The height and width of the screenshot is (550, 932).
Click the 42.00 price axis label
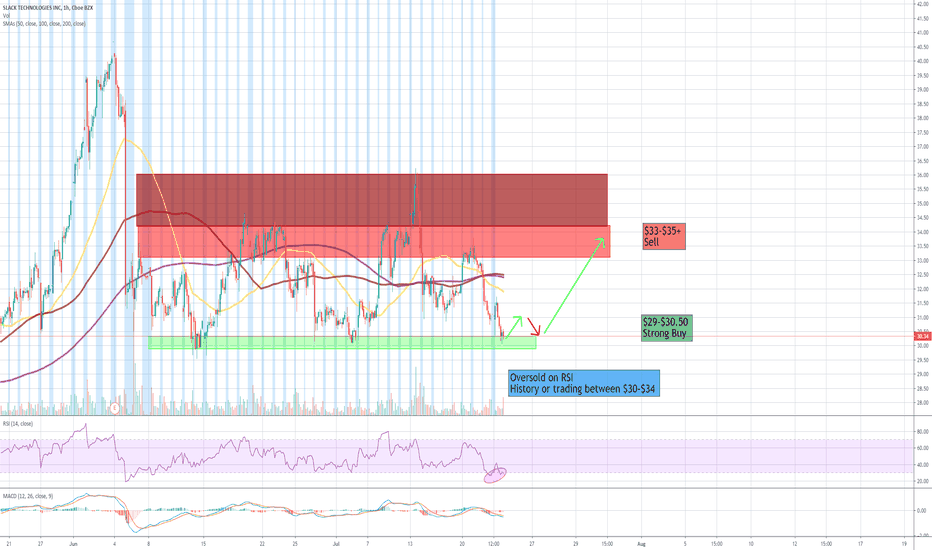922,4
